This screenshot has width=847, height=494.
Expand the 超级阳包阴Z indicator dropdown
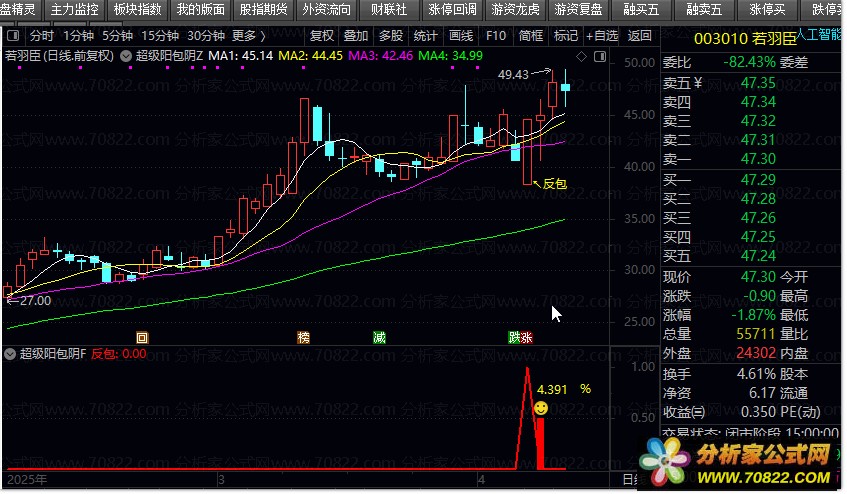[126, 56]
